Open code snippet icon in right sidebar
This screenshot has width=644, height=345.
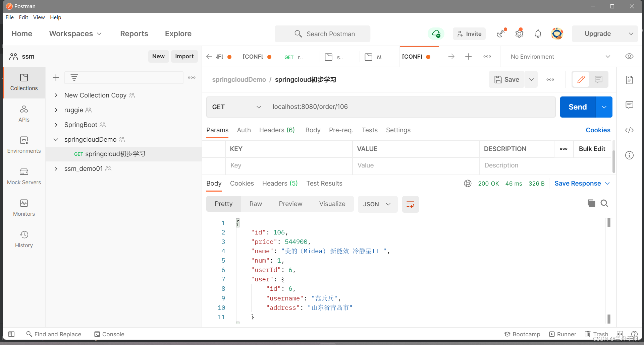[630, 130]
